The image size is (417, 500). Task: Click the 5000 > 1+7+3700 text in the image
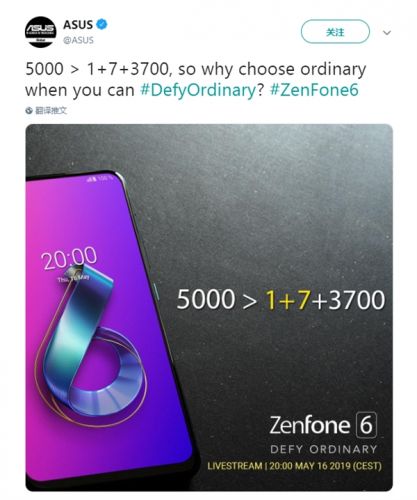[281, 299]
